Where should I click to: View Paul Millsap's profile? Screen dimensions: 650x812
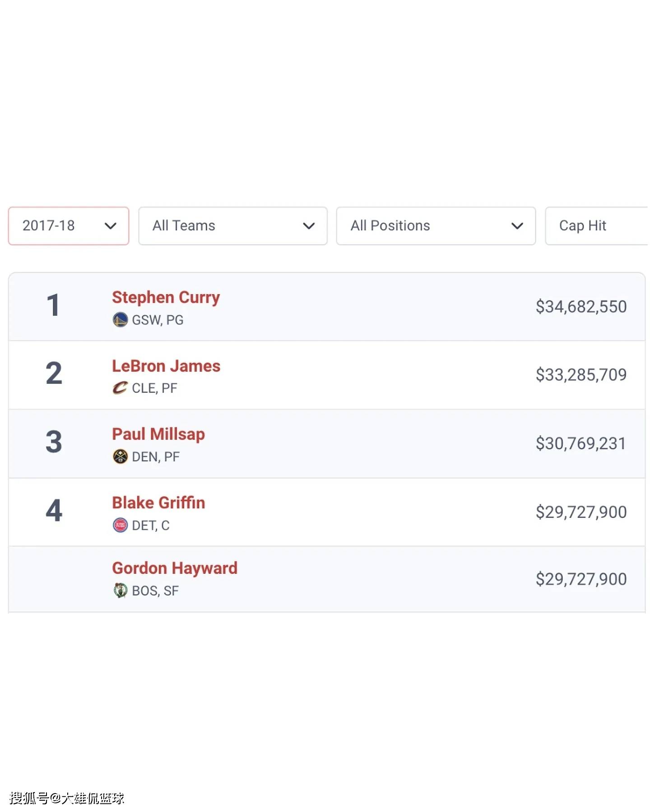click(158, 434)
